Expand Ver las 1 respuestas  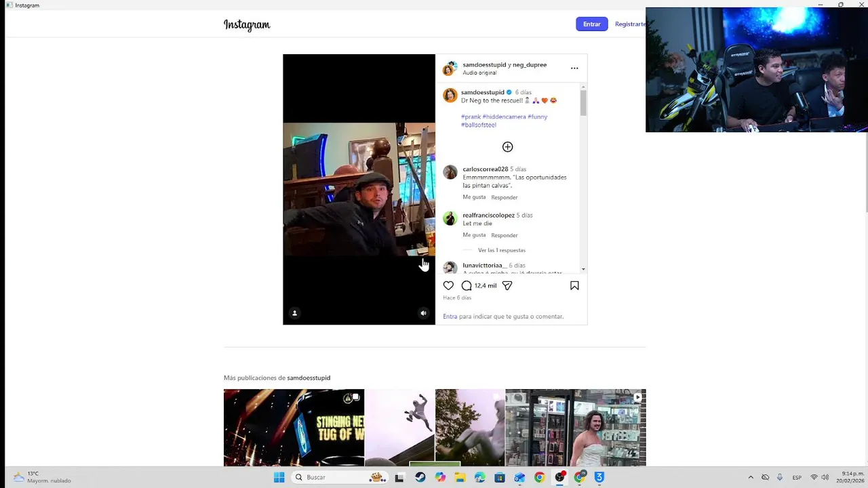click(501, 250)
